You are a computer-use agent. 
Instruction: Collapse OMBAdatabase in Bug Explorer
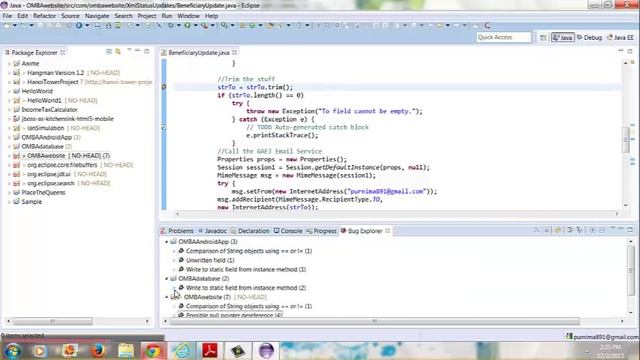167,279
